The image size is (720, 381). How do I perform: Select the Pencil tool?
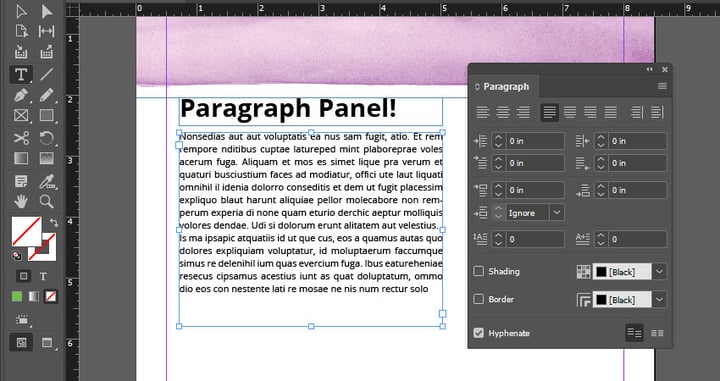coord(46,95)
